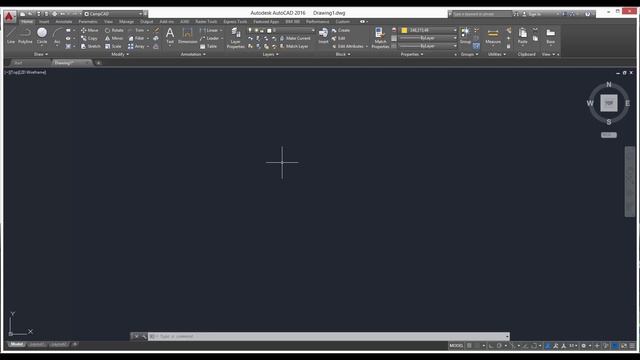Select the Arc tool

[x=57, y=36]
